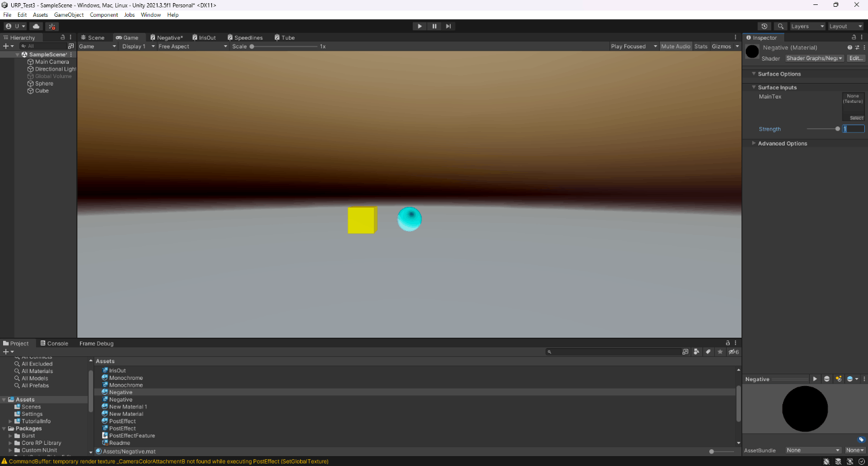Screen dimensions: 868x466
Task: Play the material preview animation button
Action: [815, 379]
